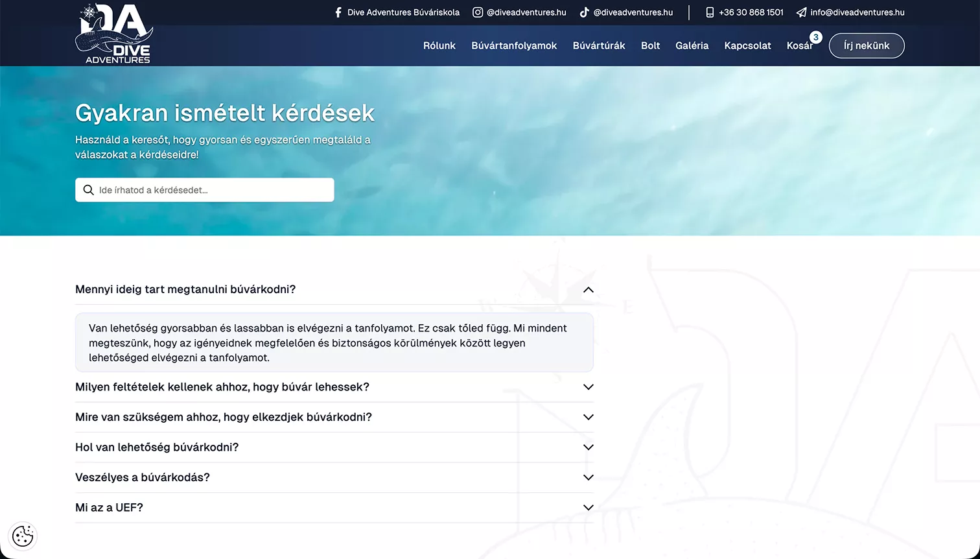
Task: Click the 'Ide írhatod a kérdésedet...' search field
Action: [205, 190]
